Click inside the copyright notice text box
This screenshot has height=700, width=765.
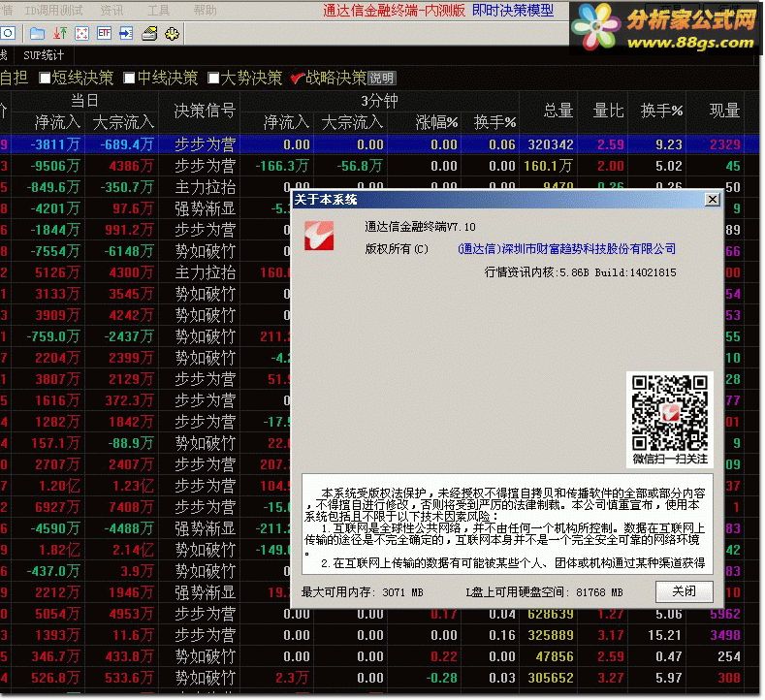(x=507, y=524)
